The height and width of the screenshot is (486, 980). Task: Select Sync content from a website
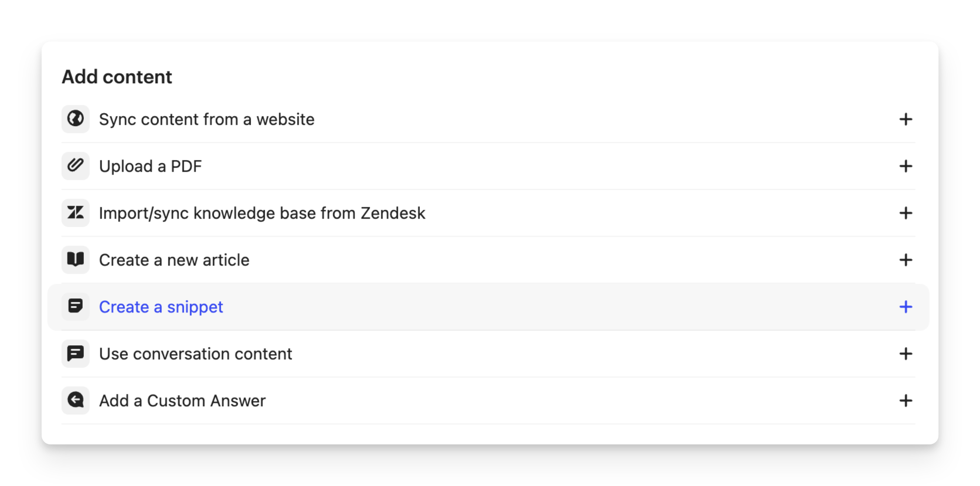click(x=206, y=119)
